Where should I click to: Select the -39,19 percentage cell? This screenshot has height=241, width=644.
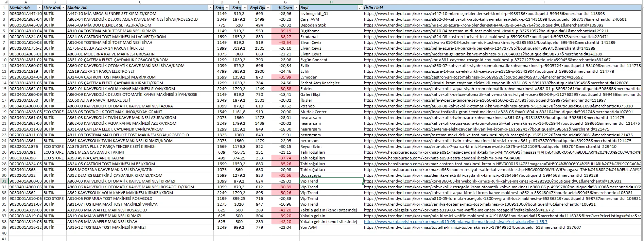[285, 31]
